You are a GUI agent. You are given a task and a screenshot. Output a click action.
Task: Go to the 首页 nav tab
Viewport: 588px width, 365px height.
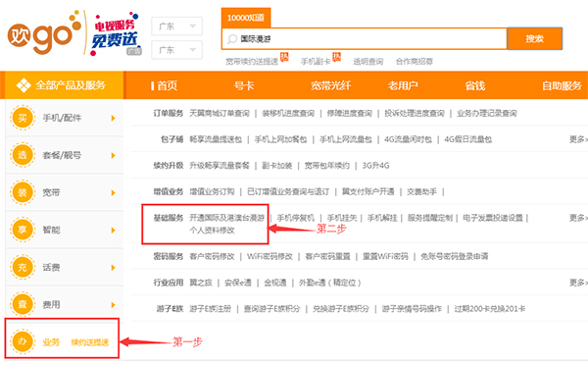tap(168, 85)
